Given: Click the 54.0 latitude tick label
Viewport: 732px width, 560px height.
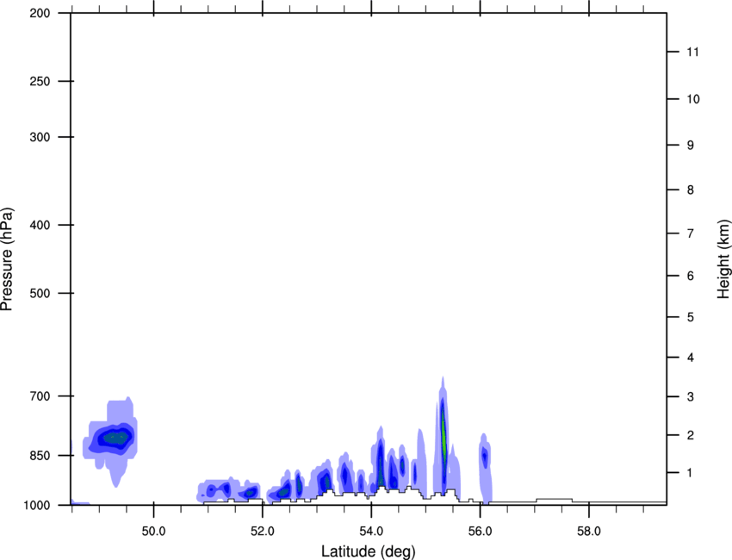Looking at the screenshot, I should (x=372, y=532).
